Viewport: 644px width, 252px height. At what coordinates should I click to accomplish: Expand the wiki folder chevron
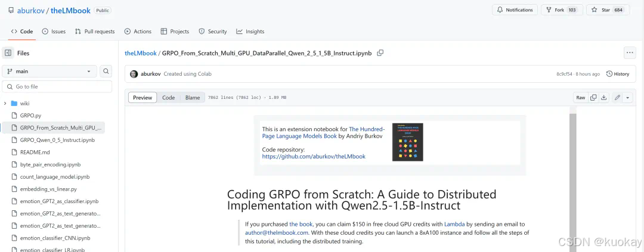click(x=5, y=104)
